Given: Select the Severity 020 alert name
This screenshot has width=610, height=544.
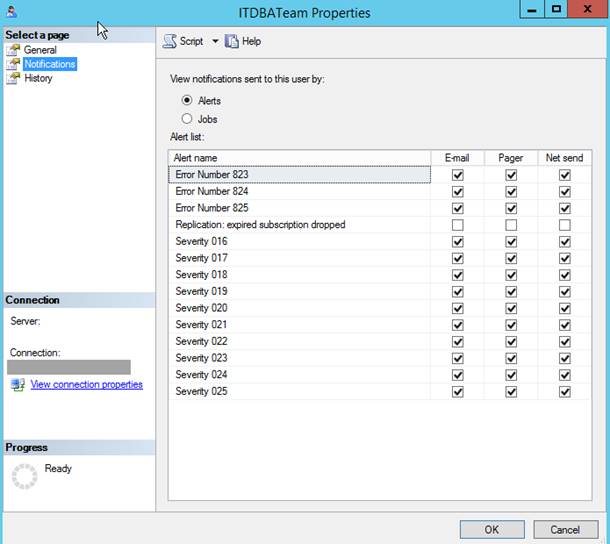Looking at the screenshot, I should tap(201, 309).
